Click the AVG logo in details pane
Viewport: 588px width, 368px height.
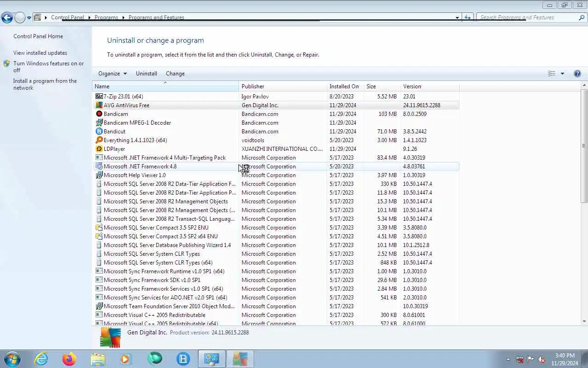(x=110, y=337)
